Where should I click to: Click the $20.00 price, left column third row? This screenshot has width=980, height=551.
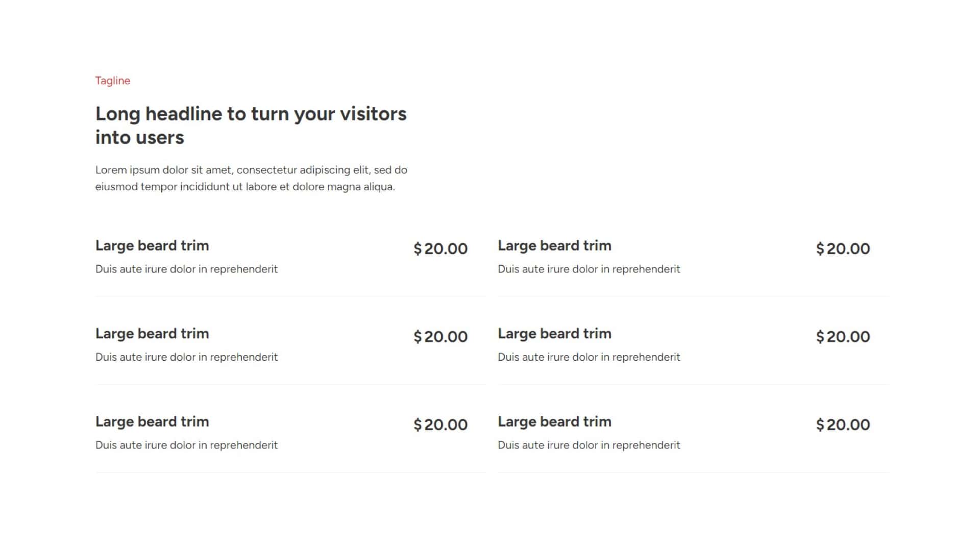point(440,424)
